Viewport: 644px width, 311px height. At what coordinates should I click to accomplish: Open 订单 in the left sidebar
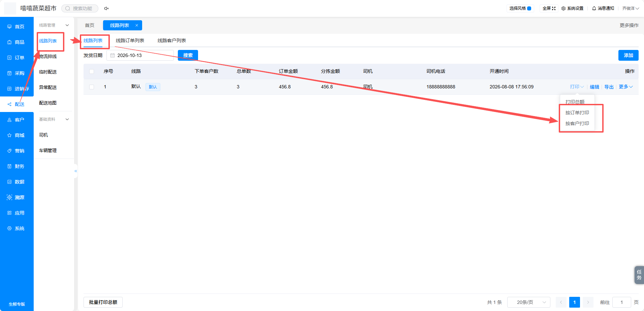[17, 58]
